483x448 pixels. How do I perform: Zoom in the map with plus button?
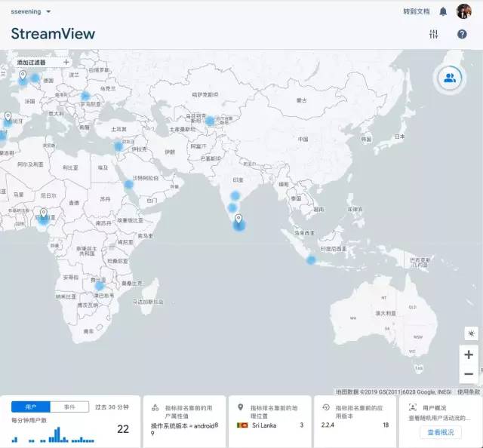click(469, 354)
